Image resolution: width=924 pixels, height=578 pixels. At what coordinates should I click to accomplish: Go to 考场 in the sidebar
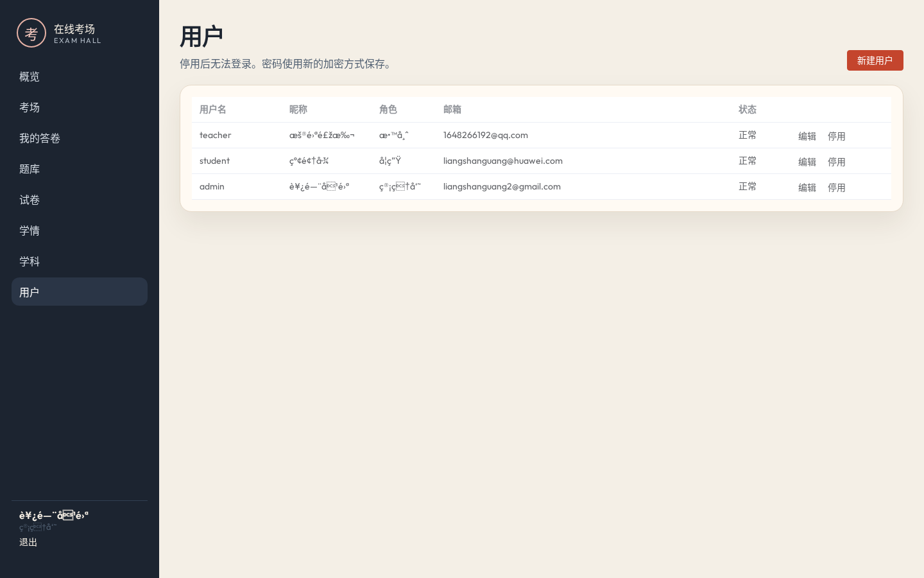coord(80,107)
